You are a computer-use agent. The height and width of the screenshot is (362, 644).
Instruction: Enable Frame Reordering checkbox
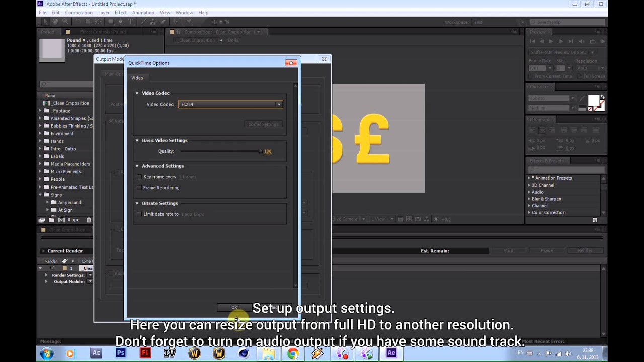pos(139,188)
